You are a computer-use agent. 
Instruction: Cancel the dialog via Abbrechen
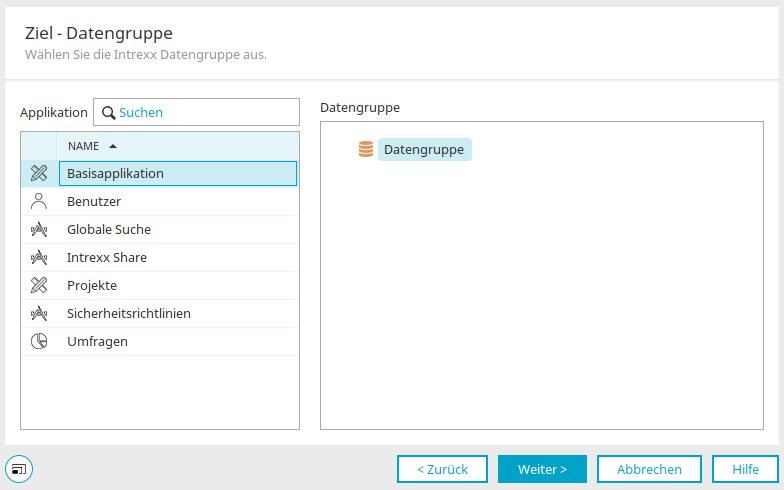(649, 469)
